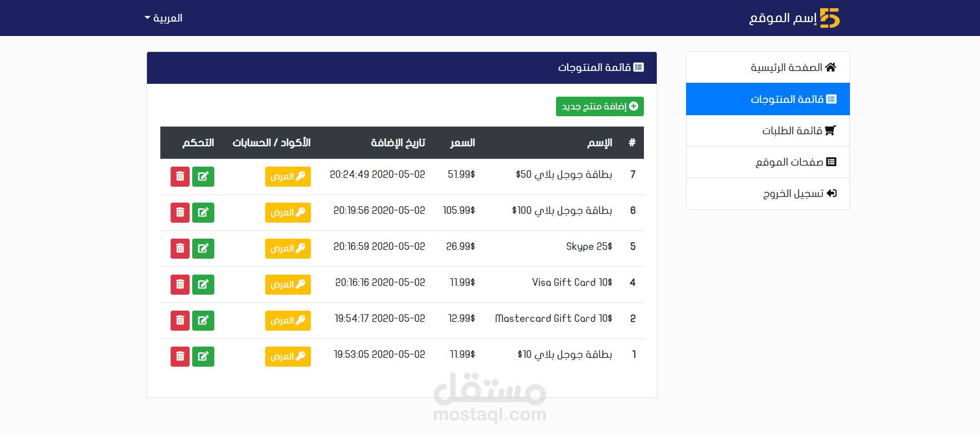Open قائمة الطلبات in sidebar
The height and width of the screenshot is (433, 980).
[x=768, y=131]
